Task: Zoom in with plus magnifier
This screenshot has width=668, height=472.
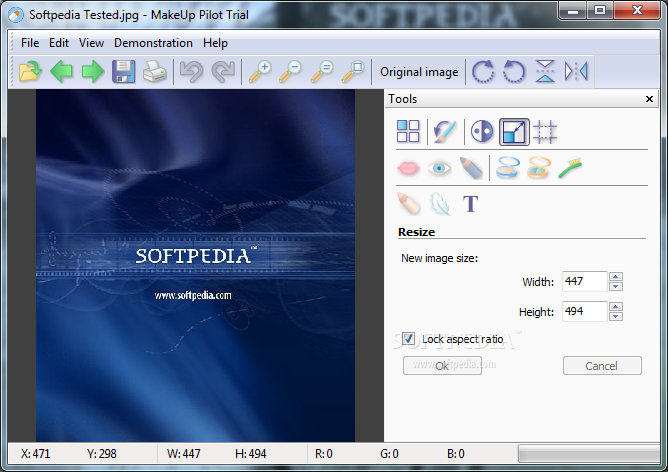Action: pos(260,71)
